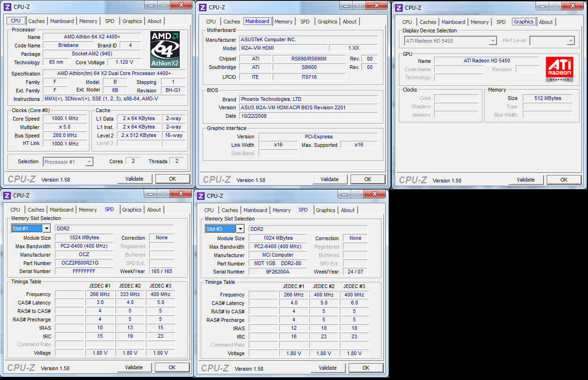Click the CPU-Z icon in the Mainboard window title bar
Screen dimensions: 588x380
tap(202, 7)
